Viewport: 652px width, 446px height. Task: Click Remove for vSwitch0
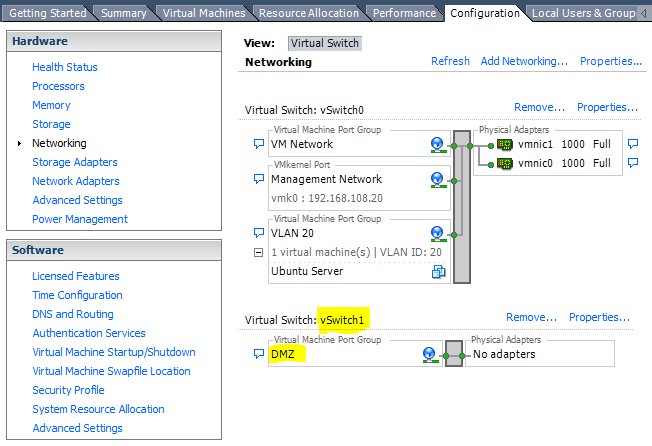pos(539,107)
